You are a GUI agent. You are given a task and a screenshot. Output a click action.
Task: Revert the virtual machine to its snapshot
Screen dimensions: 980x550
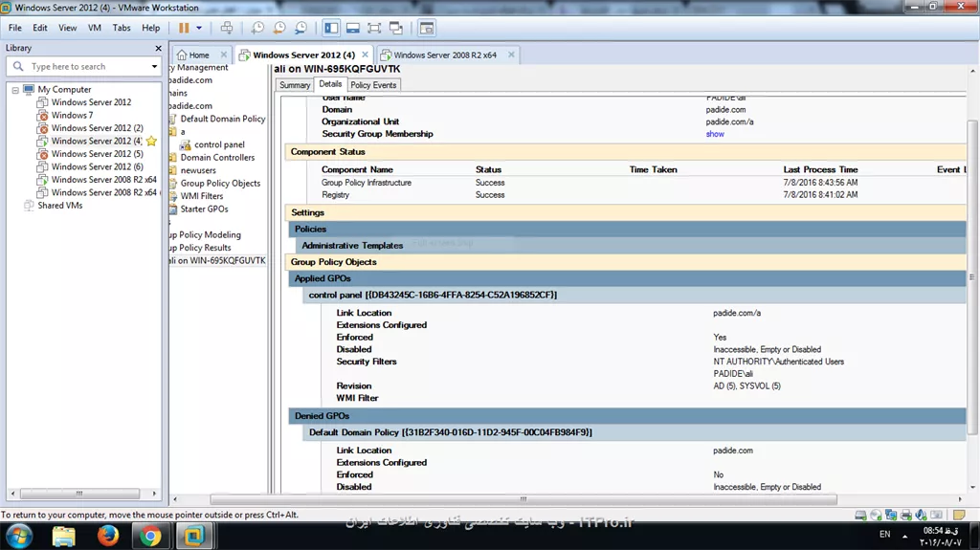pos(279,28)
